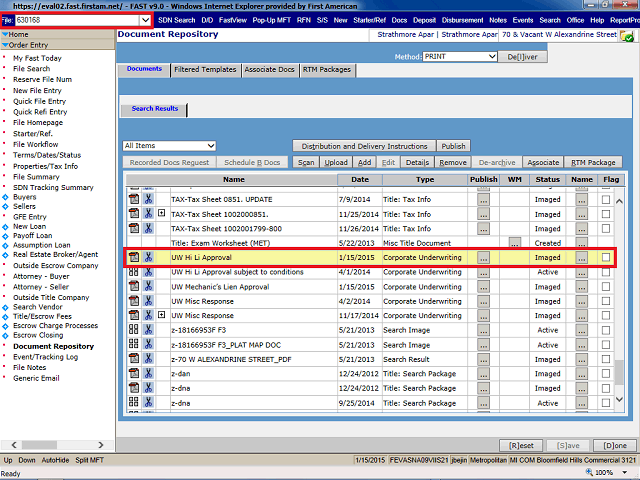Expand TAX-Tax Sheet 1002000851. row plus sign

click(x=162, y=213)
